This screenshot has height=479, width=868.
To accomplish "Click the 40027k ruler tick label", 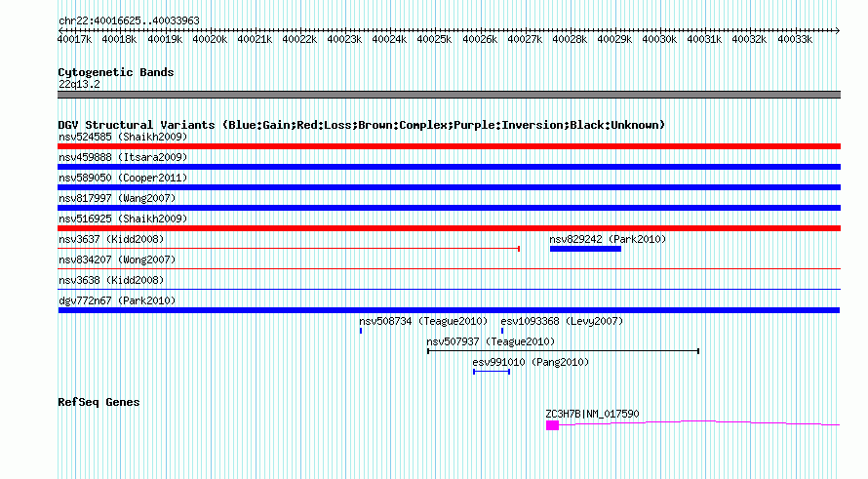I will [x=525, y=39].
